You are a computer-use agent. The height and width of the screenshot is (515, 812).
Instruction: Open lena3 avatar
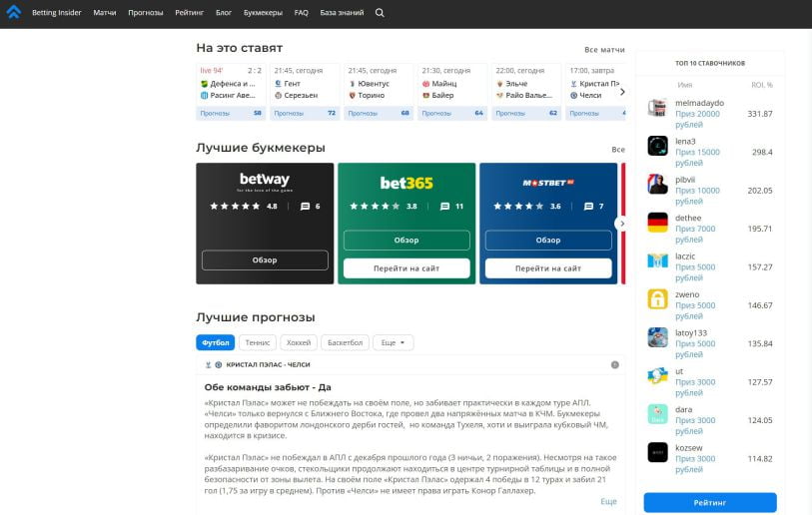click(x=657, y=146)
